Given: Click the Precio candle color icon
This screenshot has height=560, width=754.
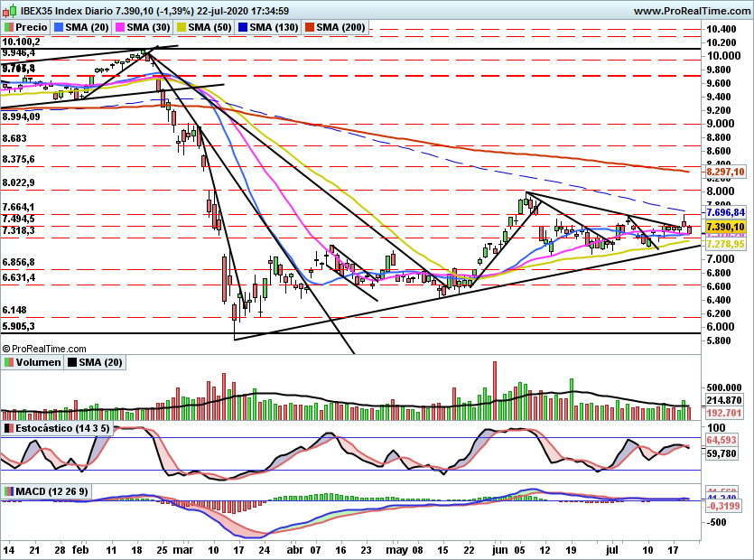Looking at the screenshot, I should (x=9, y=27).
